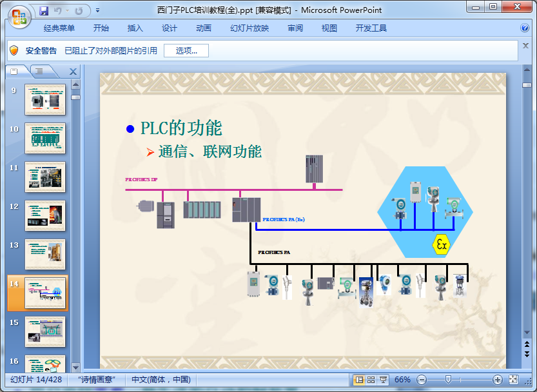
Task: Select slide 14 thumbnail
Action: pyautogui.click(x=45, y=293)
